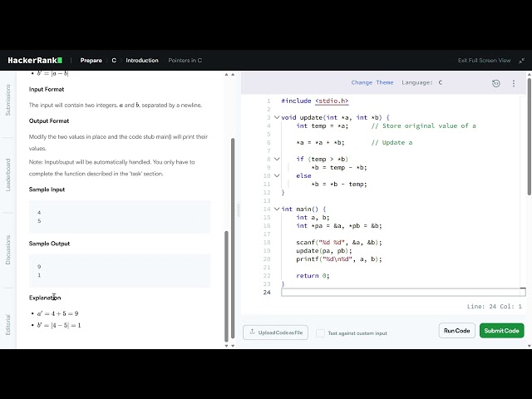Enable Test against custom input checkbox
532x399 pixels.
click(x=320, y=333)
